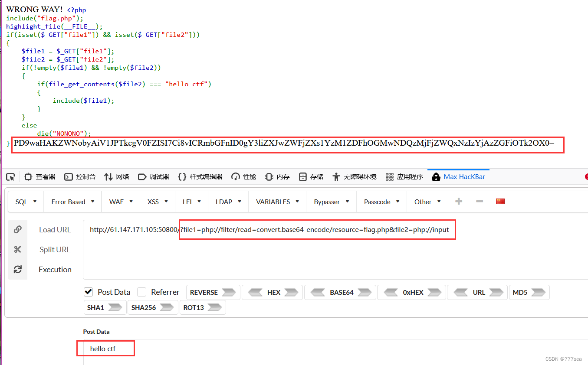
Task: Open the 无障碍环境 accessibility tab
Action: 354,177
